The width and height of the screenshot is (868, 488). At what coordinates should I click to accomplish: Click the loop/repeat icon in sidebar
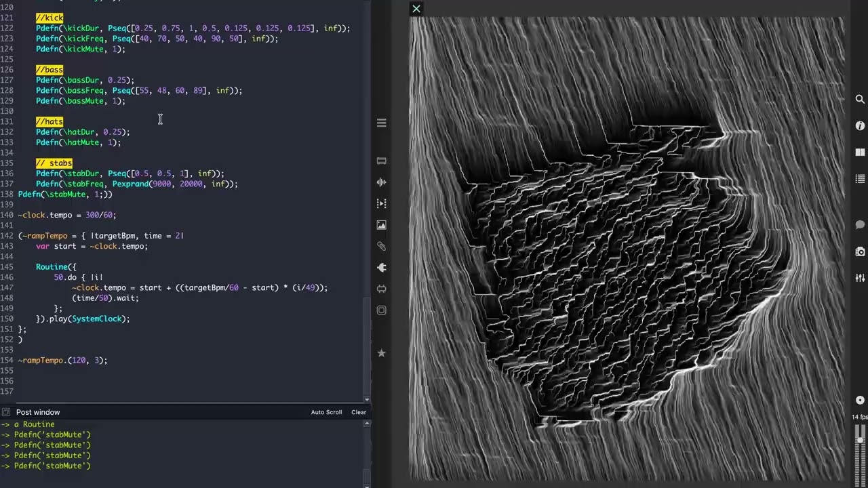381,289
